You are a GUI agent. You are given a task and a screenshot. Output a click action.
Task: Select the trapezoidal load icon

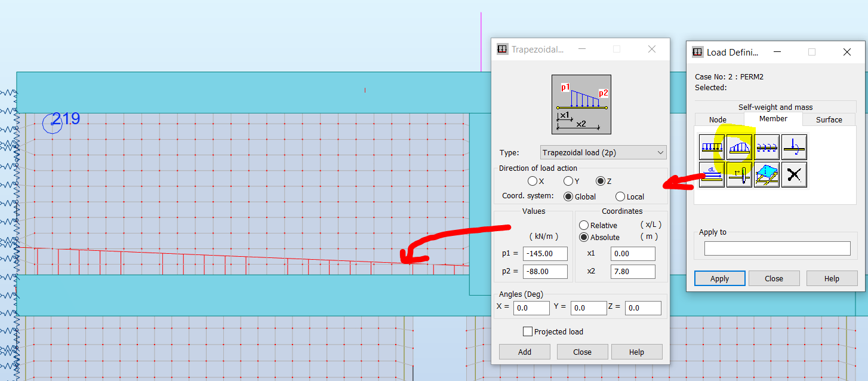click(x=738, y=147)
